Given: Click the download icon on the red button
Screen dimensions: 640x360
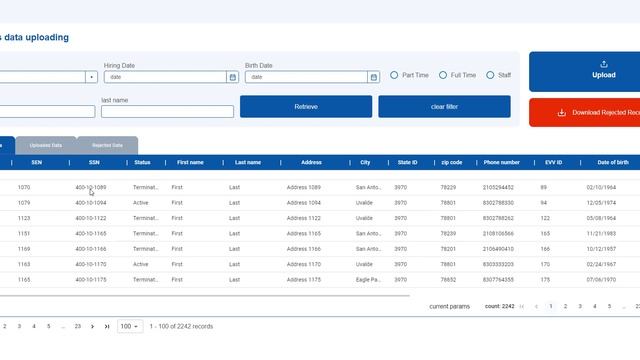Looking at the screenshot, I should click(562, 113).
